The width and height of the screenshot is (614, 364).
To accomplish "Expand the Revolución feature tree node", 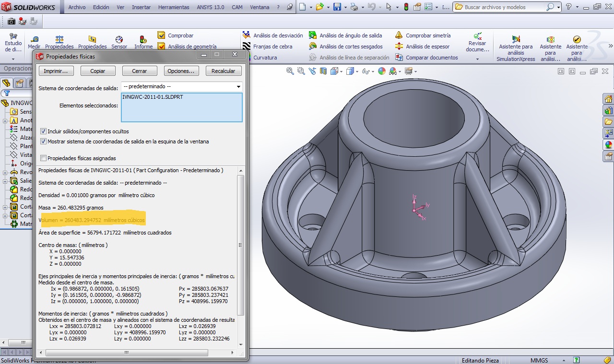I will [x=5, y=173].
